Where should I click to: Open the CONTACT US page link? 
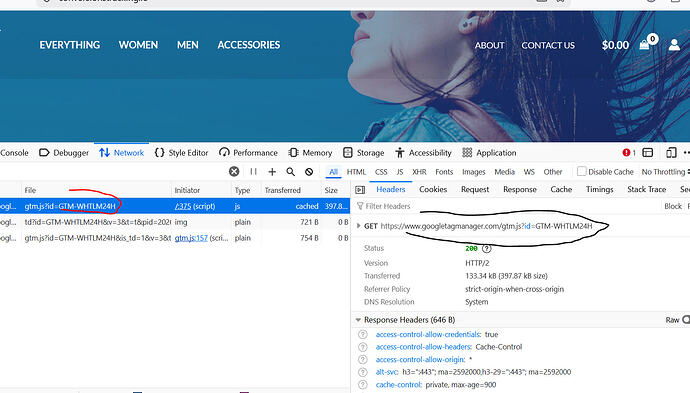[548, 45]
